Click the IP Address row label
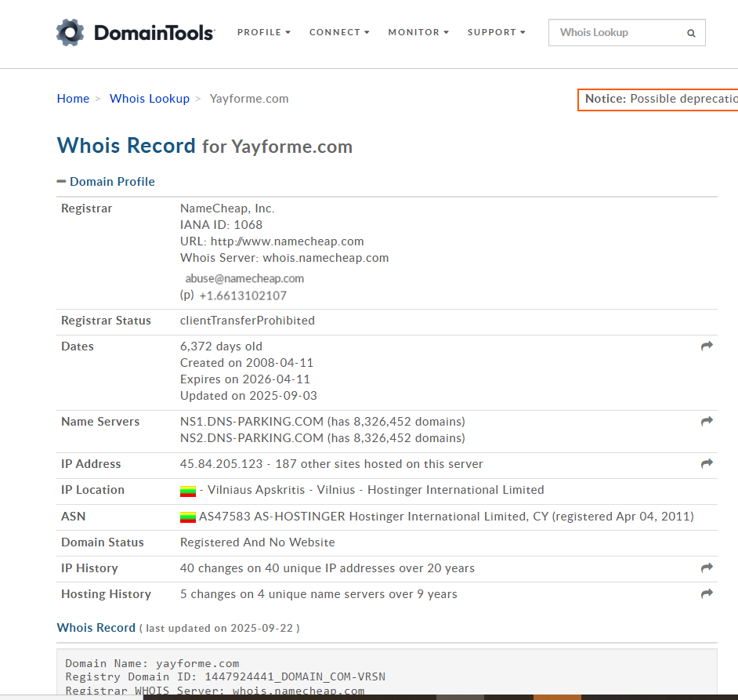Image resolution: width=738 pixels, height=700 pixels. 91,464
